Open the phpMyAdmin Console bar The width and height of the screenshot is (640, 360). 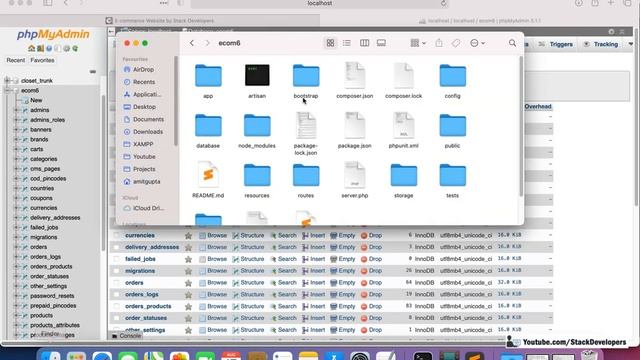(x=127, y=336)
